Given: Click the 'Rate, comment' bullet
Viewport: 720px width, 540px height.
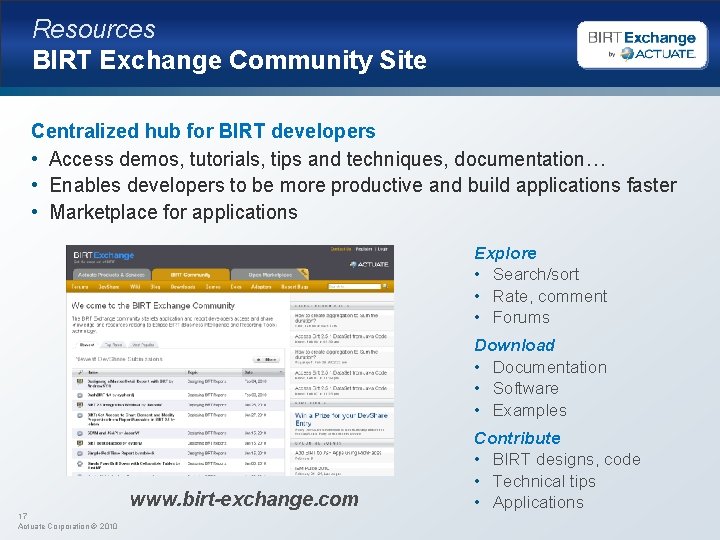Looking at the screenshot, I should click(x=550, y=296).
